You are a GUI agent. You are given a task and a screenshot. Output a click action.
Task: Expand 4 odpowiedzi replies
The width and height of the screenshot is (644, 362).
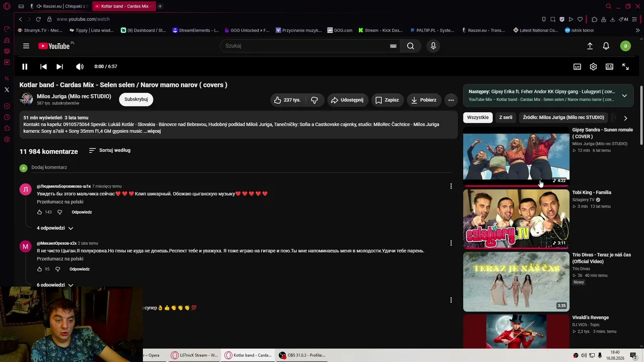pyautogui.click(x=55, y=228)
